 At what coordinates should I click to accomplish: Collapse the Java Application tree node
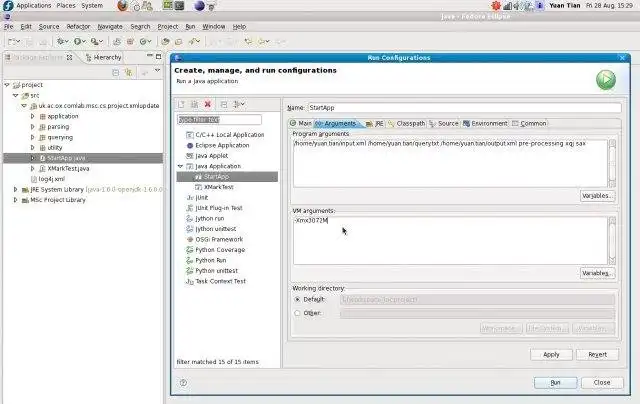(x=180, y=166)
